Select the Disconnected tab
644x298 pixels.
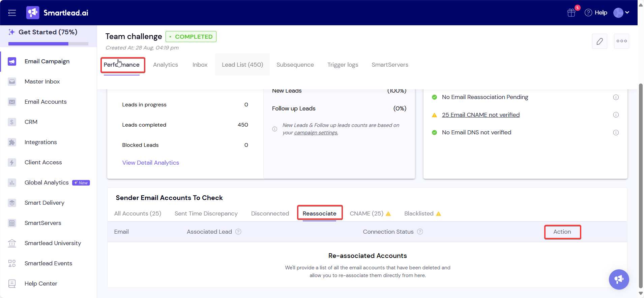(270, 213)
